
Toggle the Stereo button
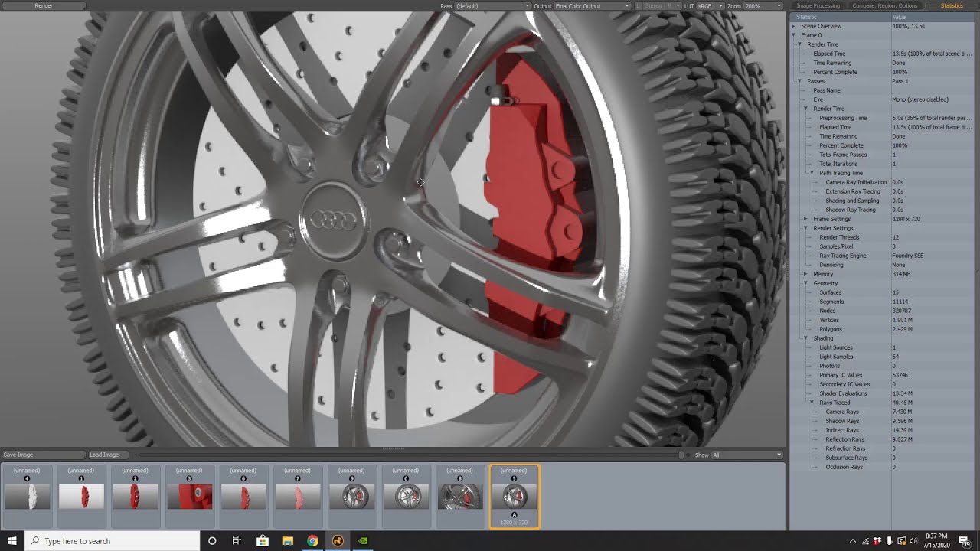point(653,5)
